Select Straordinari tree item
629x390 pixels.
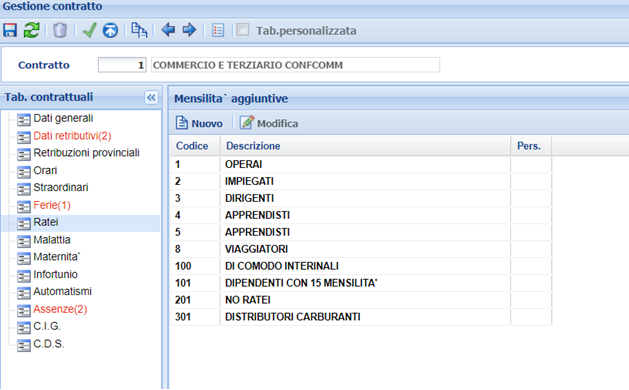(x=61, y=187)
